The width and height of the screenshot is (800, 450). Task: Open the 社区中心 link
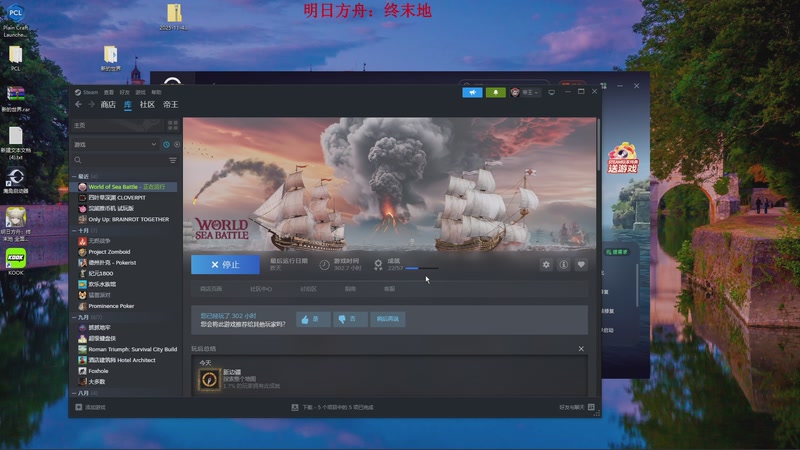pos(261,289)
